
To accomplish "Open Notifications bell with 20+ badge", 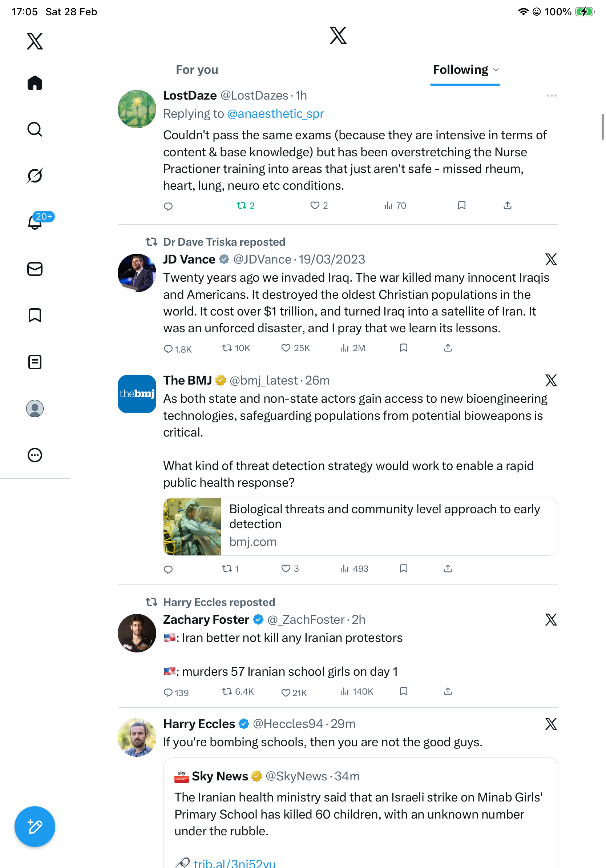I will point(35,222).
